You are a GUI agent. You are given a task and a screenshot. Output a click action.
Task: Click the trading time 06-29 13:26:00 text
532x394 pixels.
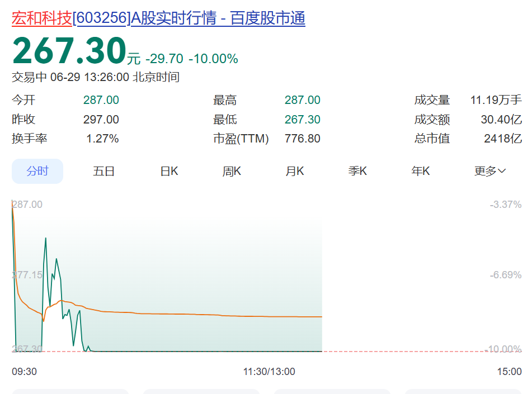pyautogui.click(x=90, y=77)
